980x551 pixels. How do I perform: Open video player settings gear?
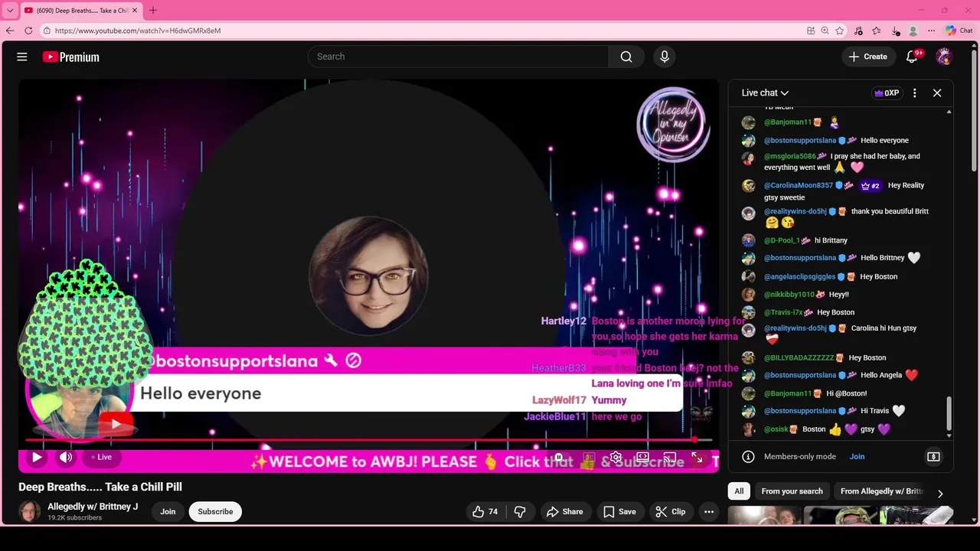(616, 458)
